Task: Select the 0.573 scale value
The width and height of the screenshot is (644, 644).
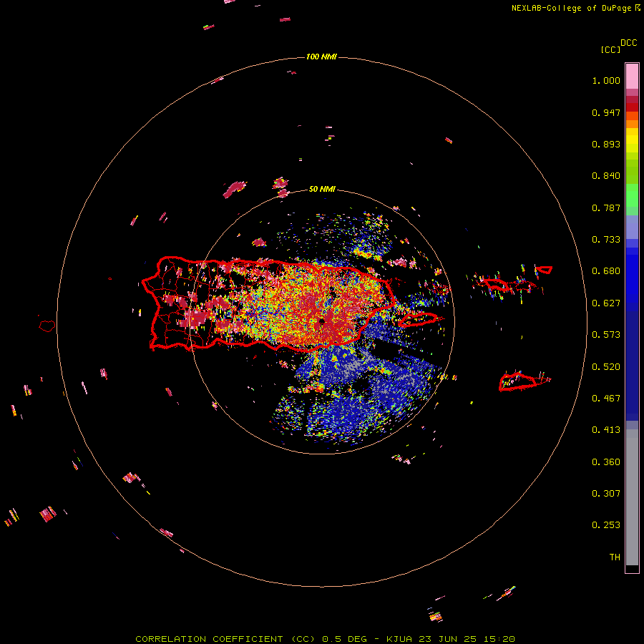Action: 606,335
